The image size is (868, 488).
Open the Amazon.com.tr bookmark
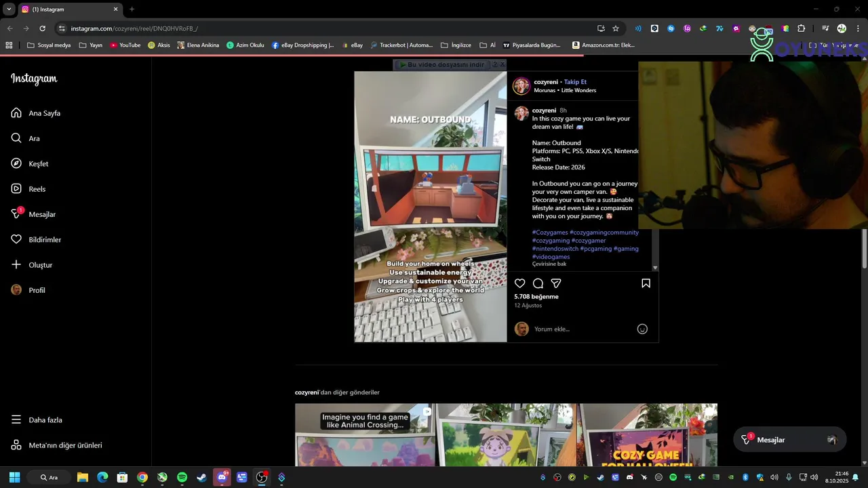(x=604, y=45)
